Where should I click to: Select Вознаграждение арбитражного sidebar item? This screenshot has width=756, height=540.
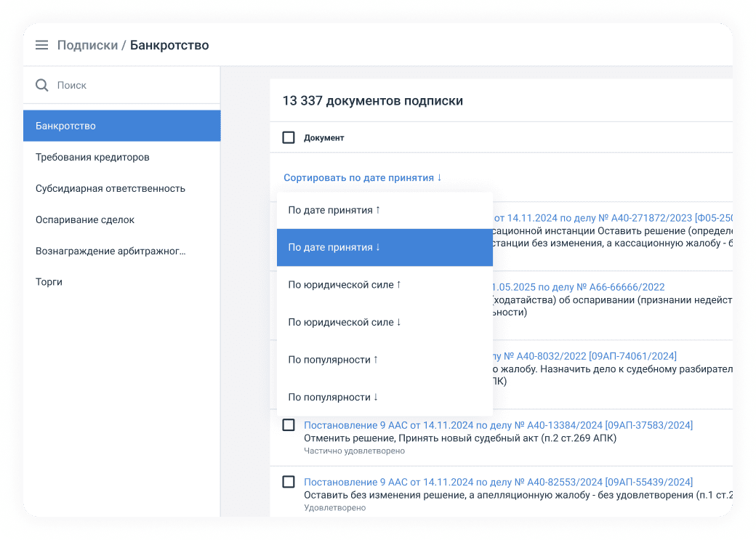coord(110,251)
